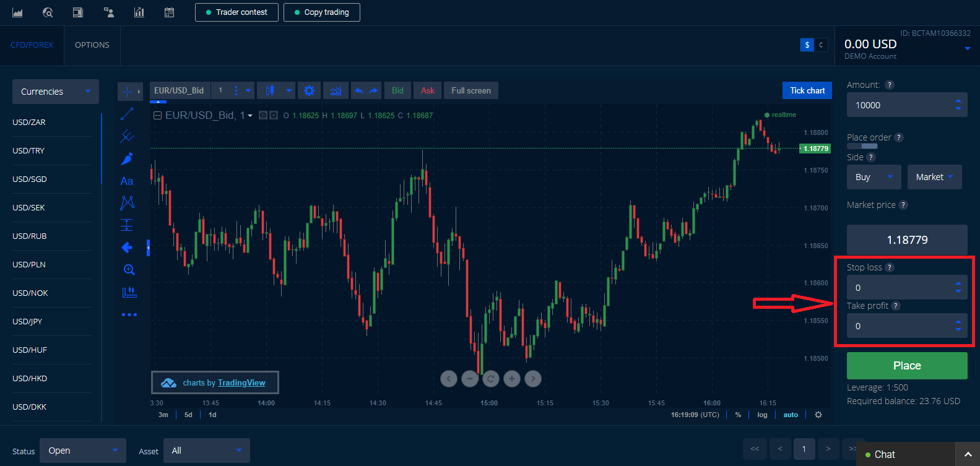Image resolution: width=980 pixels, height=466 pixels.
Task: Zoom in chart with plus circle button
Action: (512, 378)
